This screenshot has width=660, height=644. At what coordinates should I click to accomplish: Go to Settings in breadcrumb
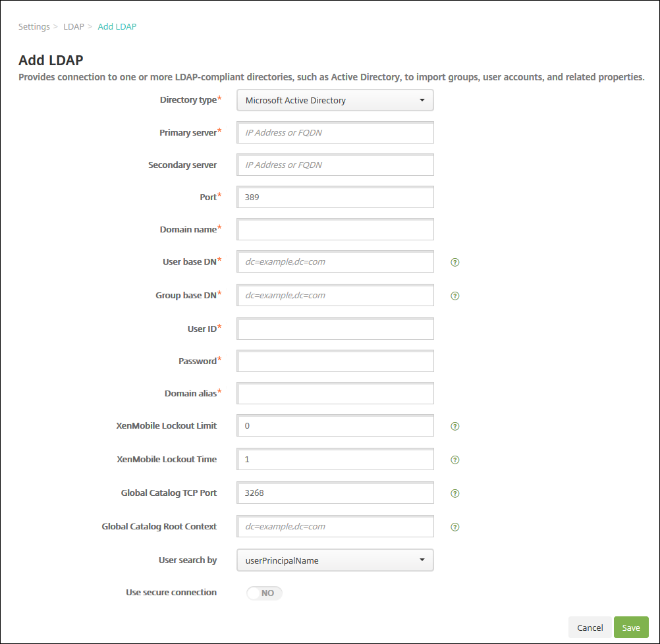pyautogui.click(x=34, y=27)
